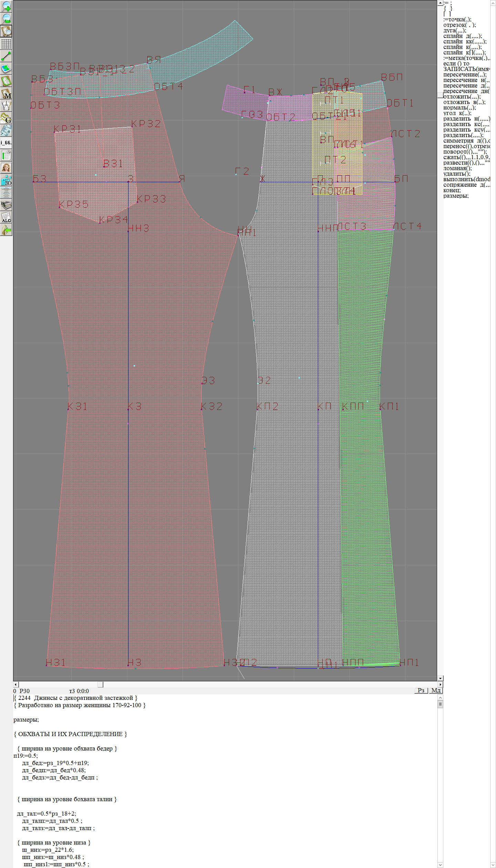Screen dimensions: 496x868
Task: Open the 3D view icon
Action: 6,180
